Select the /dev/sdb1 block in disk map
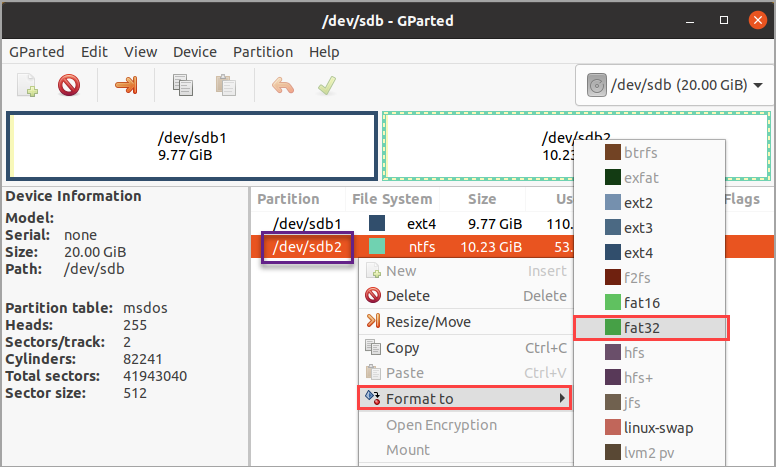 tap(192, 146)
